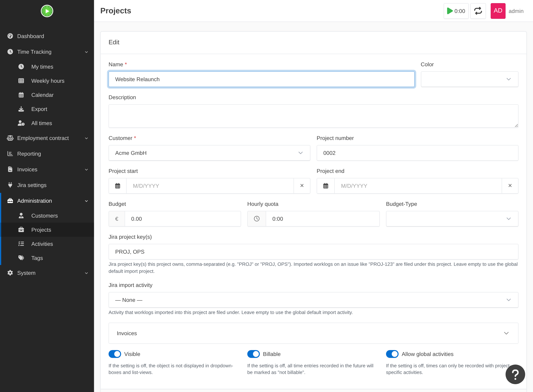Click the Jira project key(s) field
The image size is (533, 392).
tap(313, 252)
